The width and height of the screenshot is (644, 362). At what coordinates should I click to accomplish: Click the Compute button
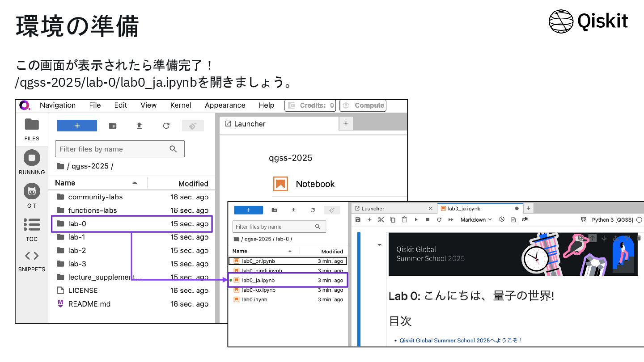pyautogui.click(x=363, y=105)
